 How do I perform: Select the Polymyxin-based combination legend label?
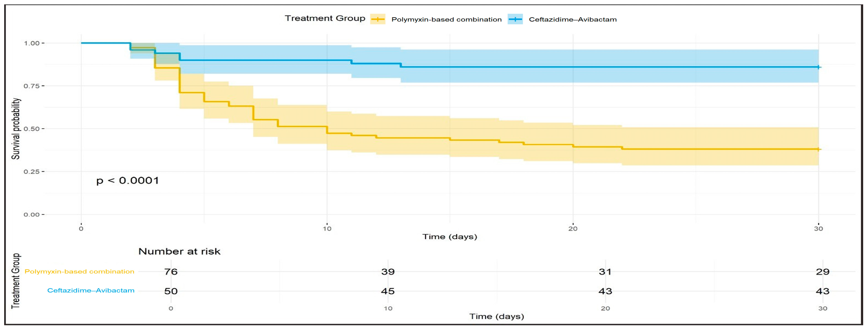coord(447,20)
